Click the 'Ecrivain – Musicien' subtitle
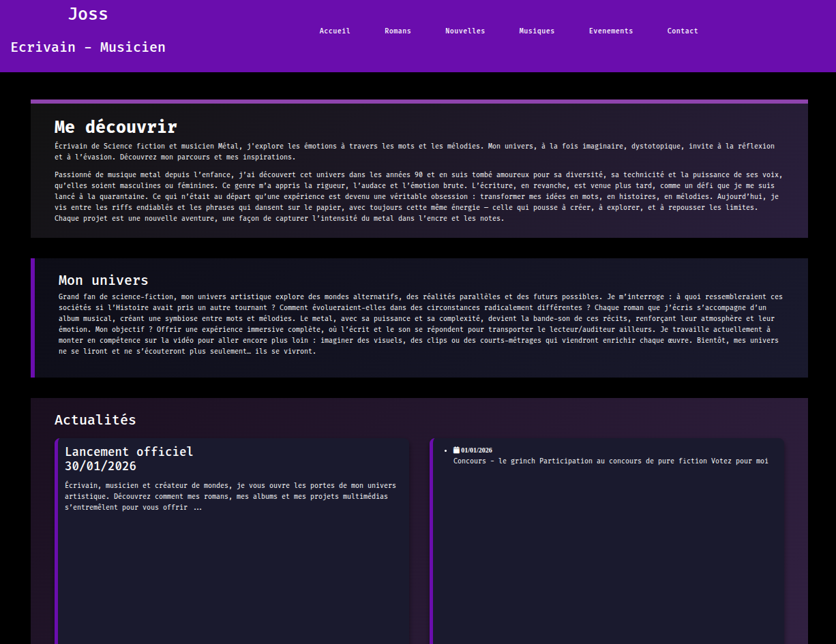Screen dimensions: 836x644 pyautogui.click(x=88, y=47)
